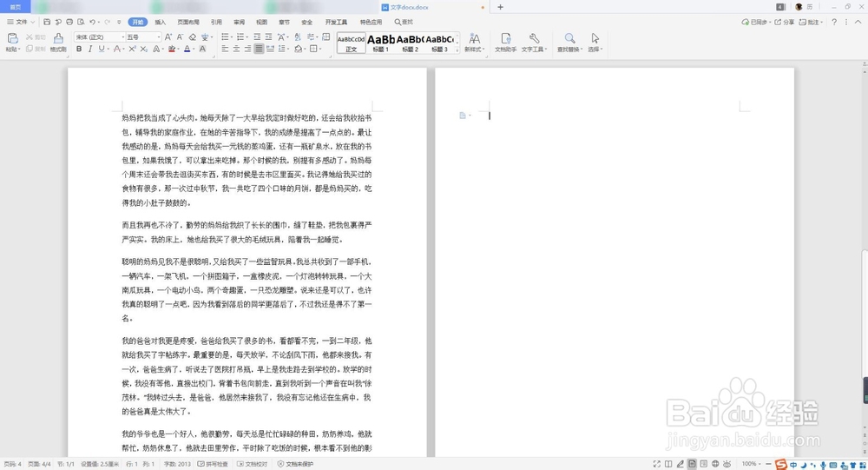The width and height of the screenshot is (868, 470).
Task: Toggle spell check (拼写检查) in status bar
Action: tap(213, 464)
